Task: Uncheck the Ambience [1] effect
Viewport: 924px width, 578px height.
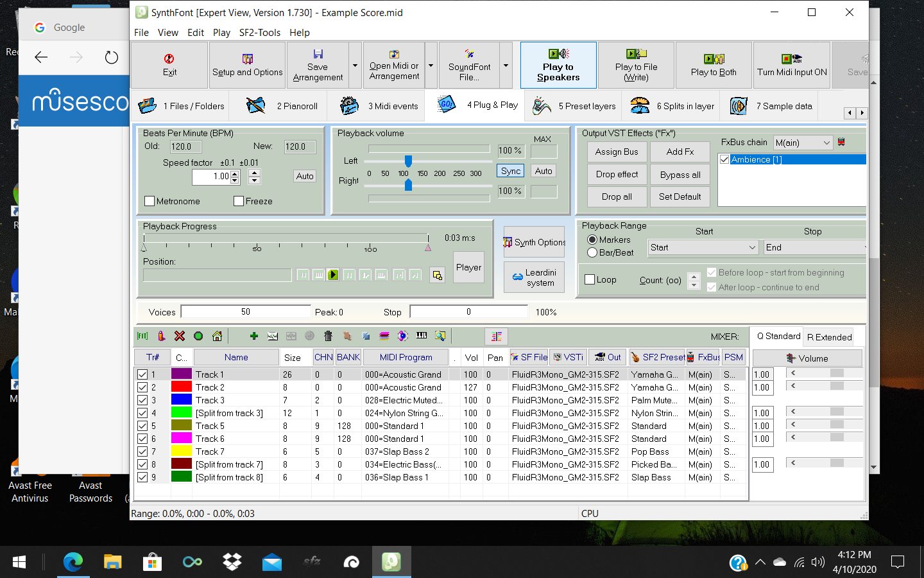Action: coord(725,159)
